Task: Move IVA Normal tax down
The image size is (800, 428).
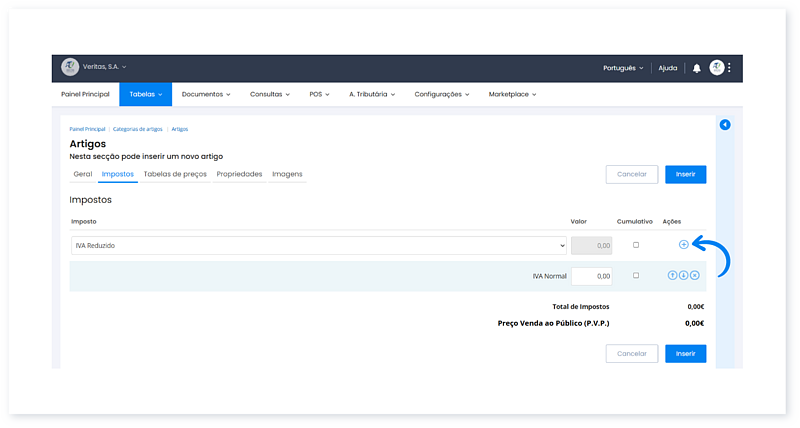Action: click(x=683, y=275)
